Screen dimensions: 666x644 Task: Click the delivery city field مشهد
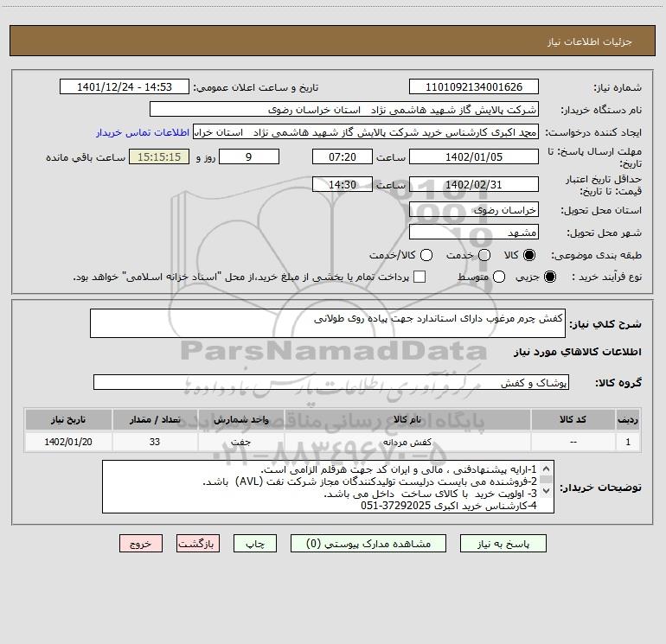474,232
